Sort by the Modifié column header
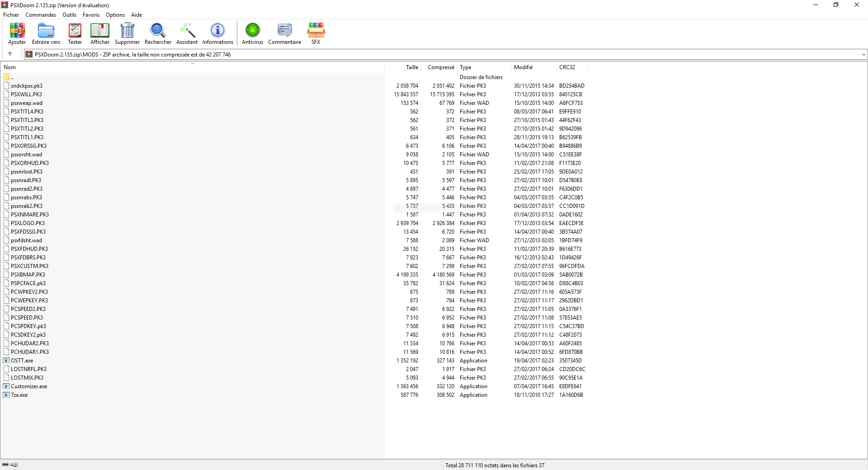The image size is (868, 470). [x=534, y=67]
